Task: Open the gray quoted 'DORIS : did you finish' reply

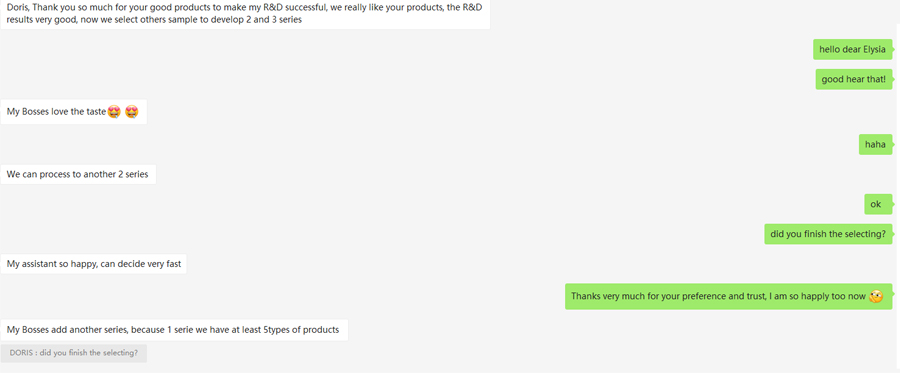Action: [x=73, y=353]
